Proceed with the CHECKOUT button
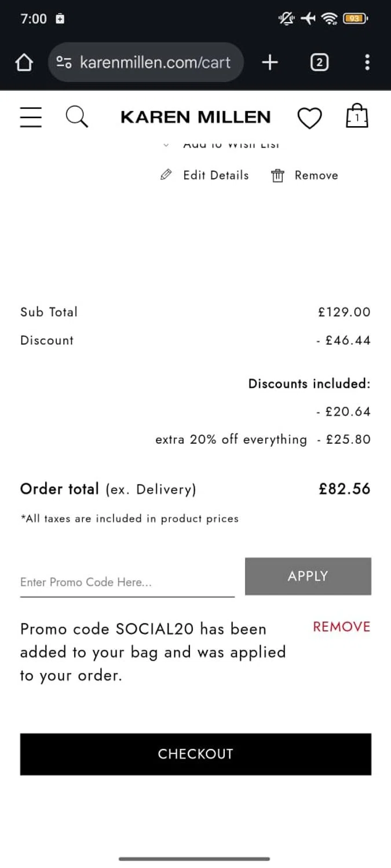Screen dimensions: 391x868 (x=195, y=754)
